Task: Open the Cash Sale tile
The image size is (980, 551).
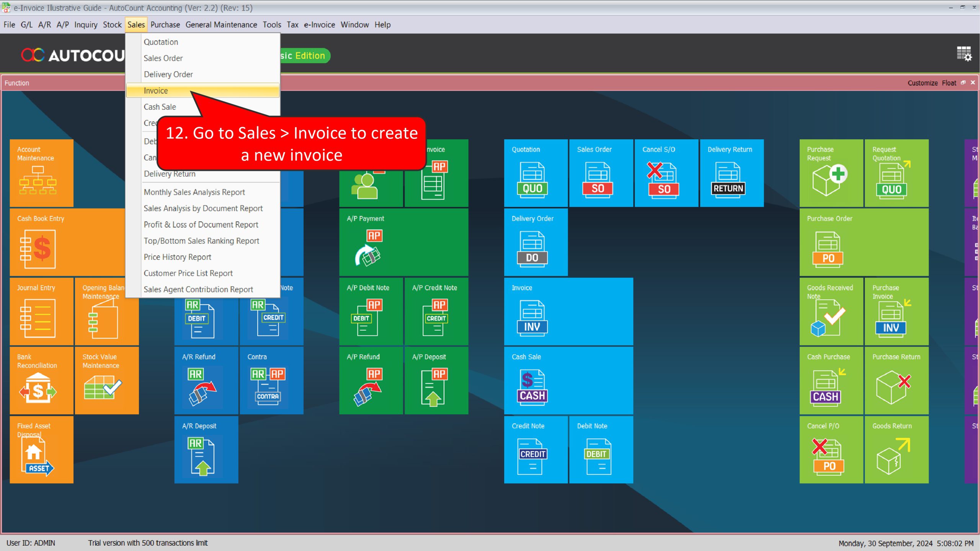Action: [568, 380]
